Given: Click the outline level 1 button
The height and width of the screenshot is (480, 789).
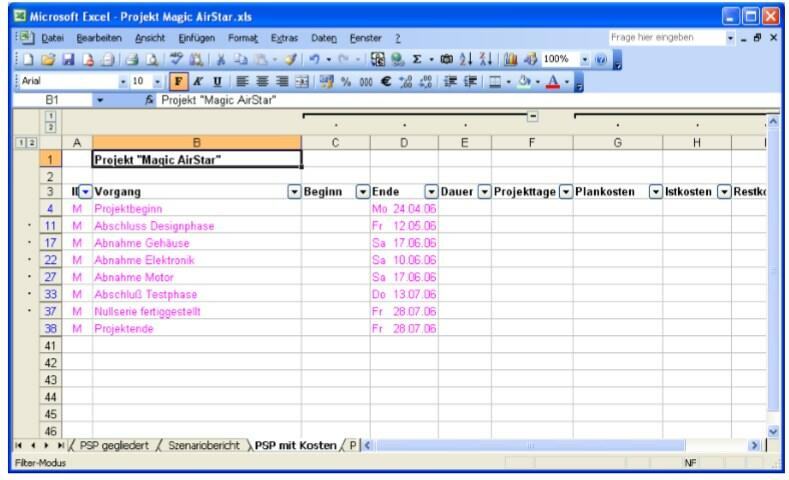Looking at the screenshot, I should click(x=48, y=116).
